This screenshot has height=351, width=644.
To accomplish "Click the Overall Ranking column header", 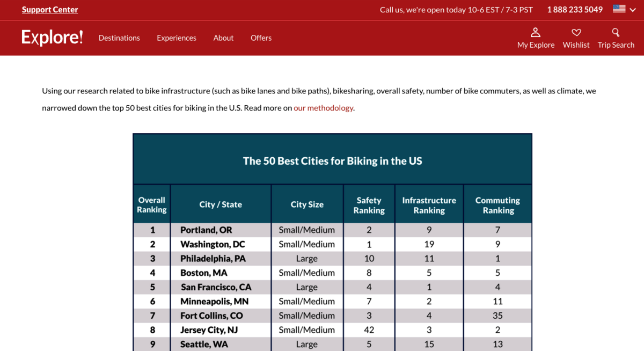I will (152, 205).
